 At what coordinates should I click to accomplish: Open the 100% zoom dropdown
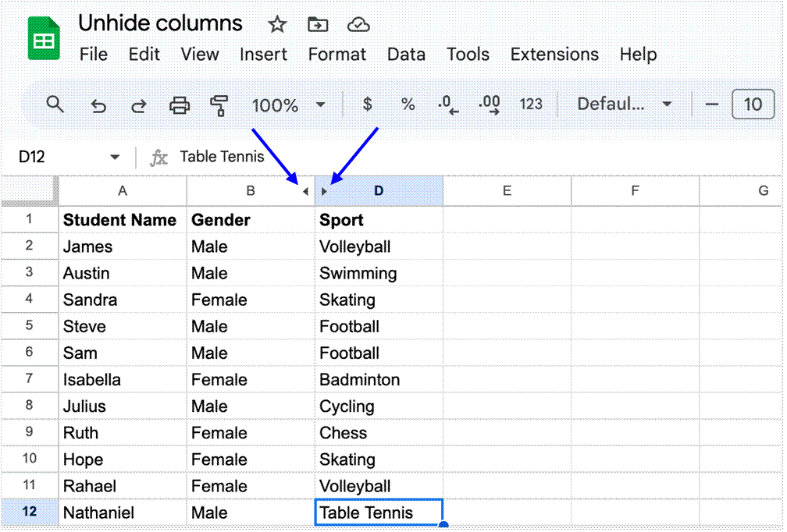(289, 104)
